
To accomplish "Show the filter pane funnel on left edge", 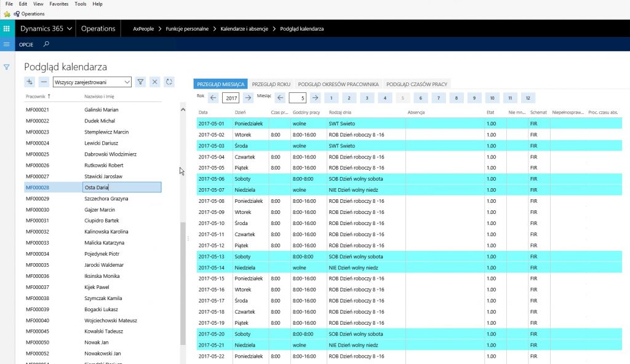I will click(x=6, y=67).
